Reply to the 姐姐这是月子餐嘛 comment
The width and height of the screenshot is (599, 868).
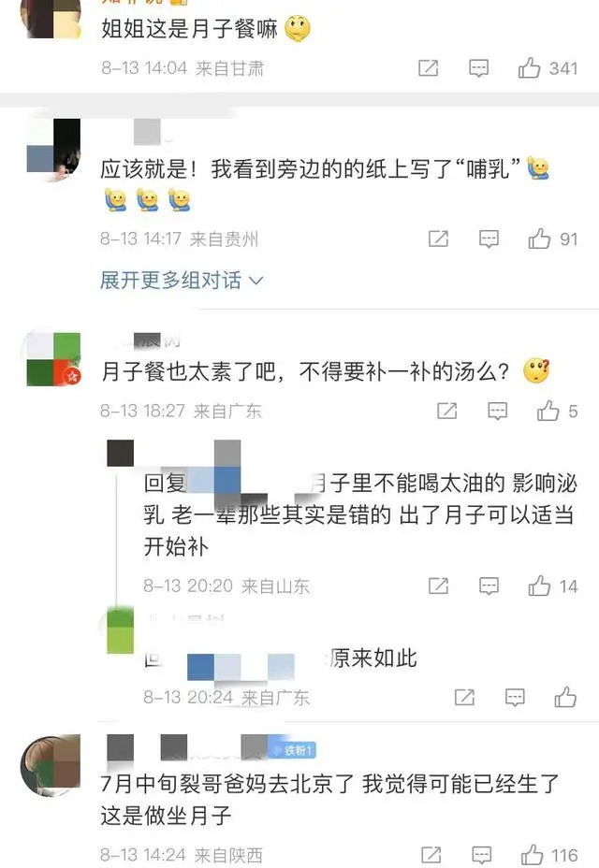[x=479, y=67]
